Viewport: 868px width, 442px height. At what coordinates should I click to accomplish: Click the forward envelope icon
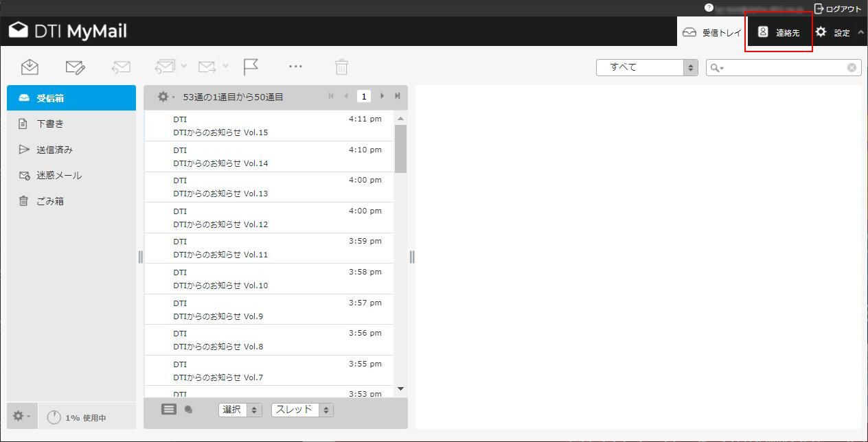tap(207, 67)
